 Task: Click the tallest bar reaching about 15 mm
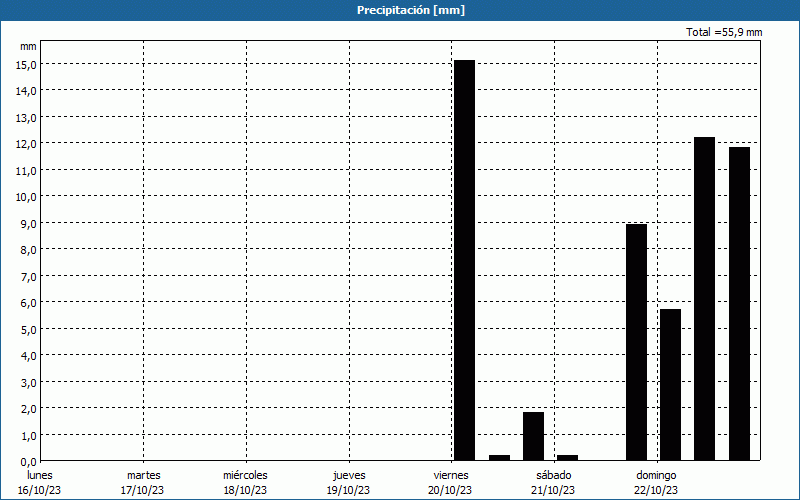pos(464,260)
